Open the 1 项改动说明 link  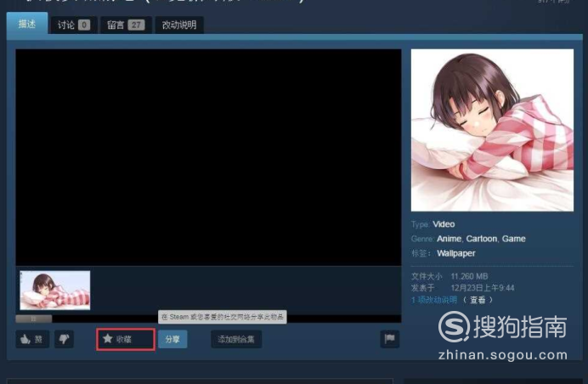(x=434, y=300)
